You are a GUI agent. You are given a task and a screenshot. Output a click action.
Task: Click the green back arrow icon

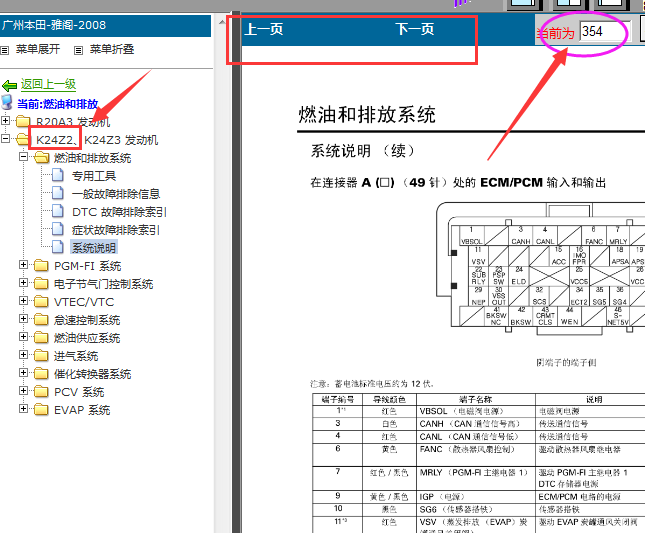9,86
